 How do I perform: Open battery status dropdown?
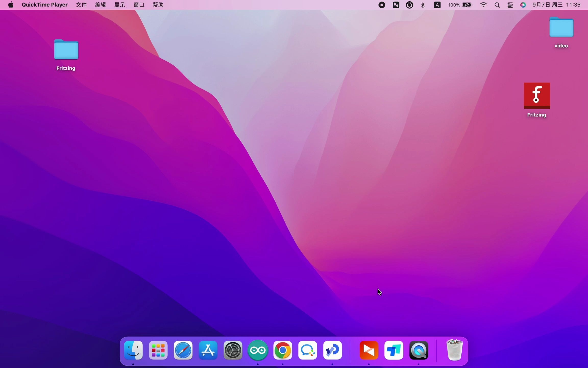point(467,5)
